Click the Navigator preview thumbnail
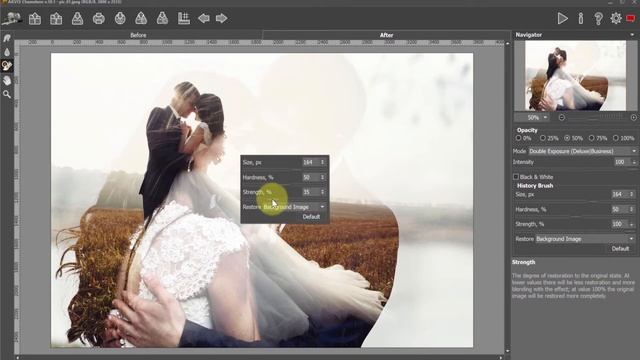This screenshot has height=360, width=640. [x=575, y=76]
